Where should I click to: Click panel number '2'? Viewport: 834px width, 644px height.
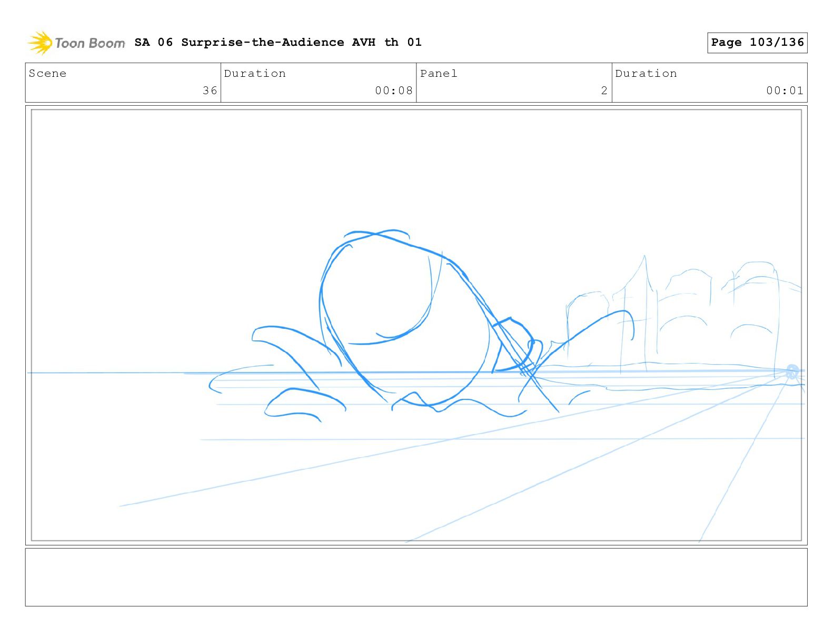(604, 90)
